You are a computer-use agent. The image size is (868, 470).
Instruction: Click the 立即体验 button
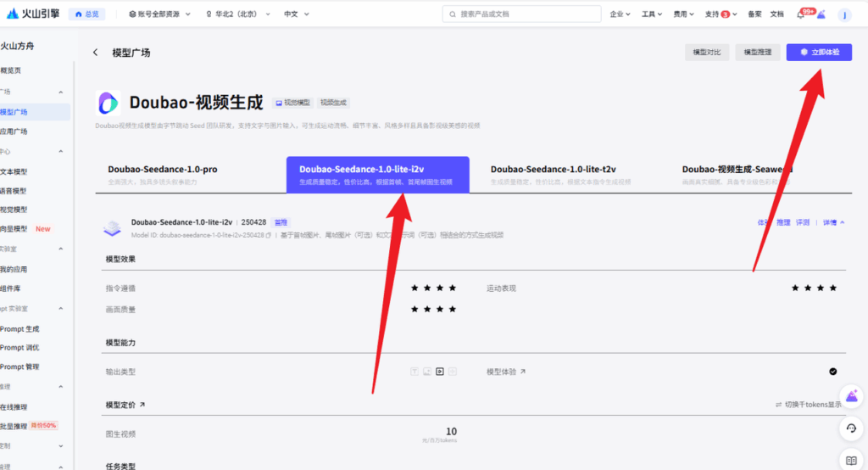[819, 53]
